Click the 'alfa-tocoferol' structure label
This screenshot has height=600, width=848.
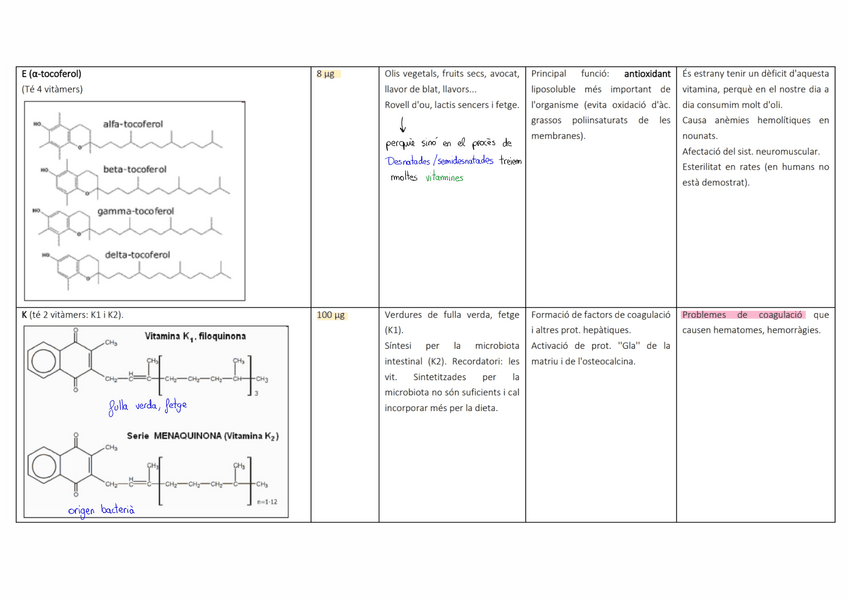(133, 124)
